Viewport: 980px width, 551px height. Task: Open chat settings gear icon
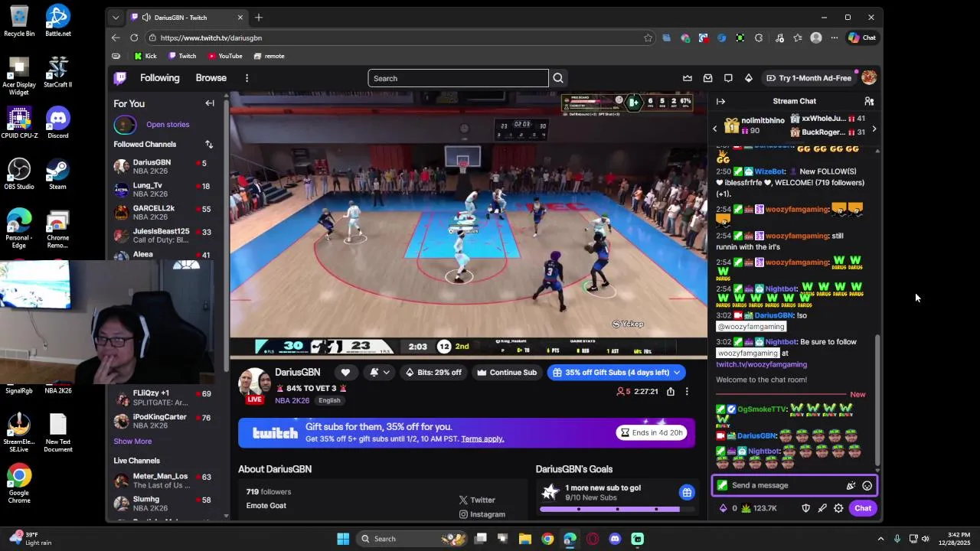[838, 508]
